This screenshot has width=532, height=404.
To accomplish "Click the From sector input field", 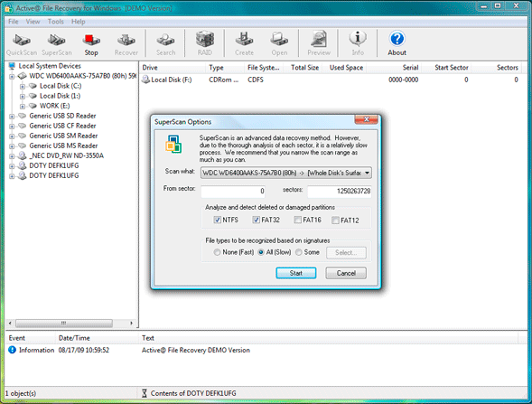I will 233,192.
